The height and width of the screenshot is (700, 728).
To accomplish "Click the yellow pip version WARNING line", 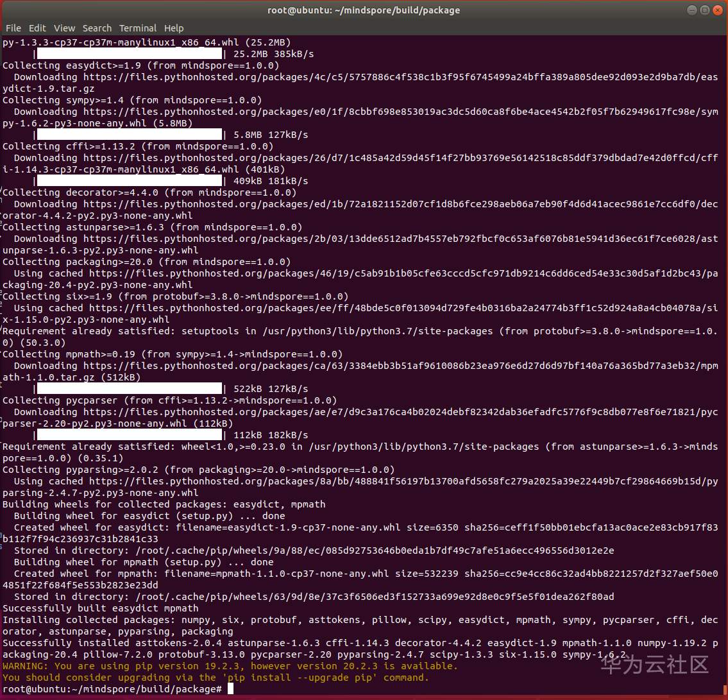I will [x=230, y=665].
